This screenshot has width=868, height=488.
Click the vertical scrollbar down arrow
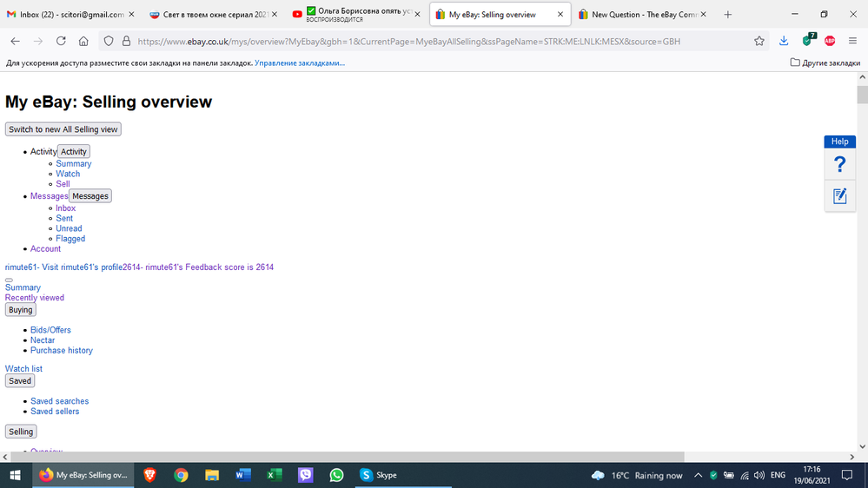pyautogui.click(x=862, y=446)
